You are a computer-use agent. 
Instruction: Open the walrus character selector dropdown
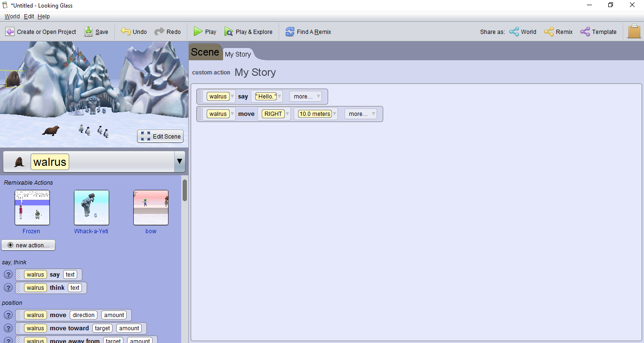(179, 162)
